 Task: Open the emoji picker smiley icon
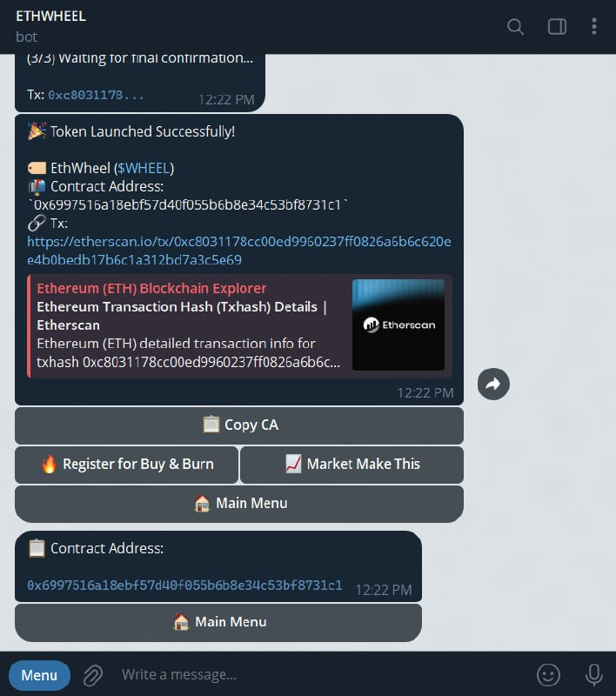548,675
